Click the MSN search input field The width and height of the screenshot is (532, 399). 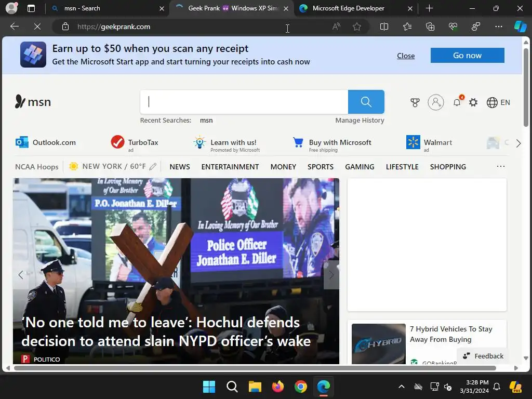coord(244,102)
